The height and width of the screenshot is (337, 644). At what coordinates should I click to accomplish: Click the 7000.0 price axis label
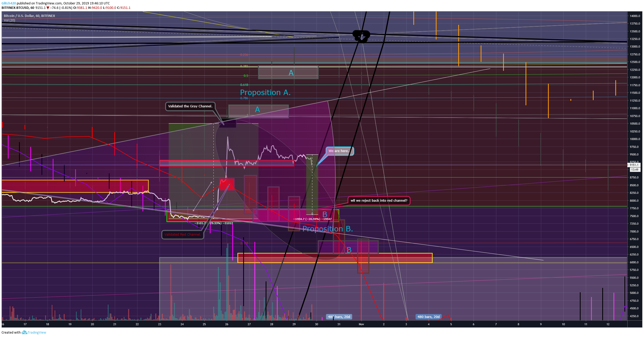pyautogui.click(x=635, y=231)
